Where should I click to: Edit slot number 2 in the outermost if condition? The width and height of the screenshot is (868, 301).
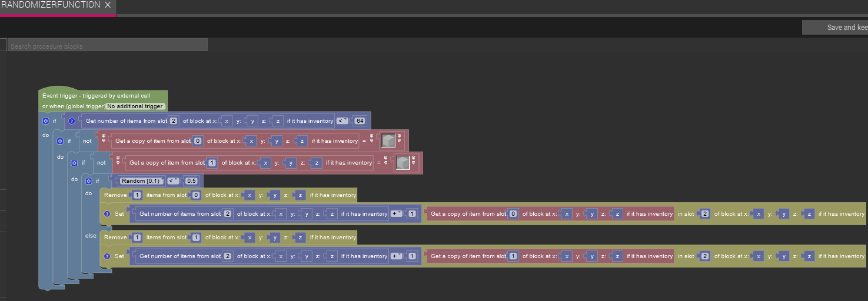(174, 121)
